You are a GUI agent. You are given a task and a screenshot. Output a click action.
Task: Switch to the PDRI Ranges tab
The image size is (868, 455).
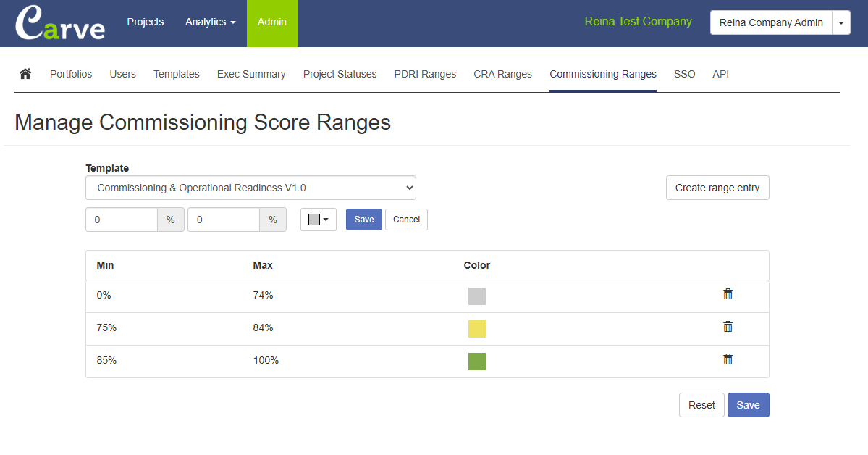pos(425,74)
